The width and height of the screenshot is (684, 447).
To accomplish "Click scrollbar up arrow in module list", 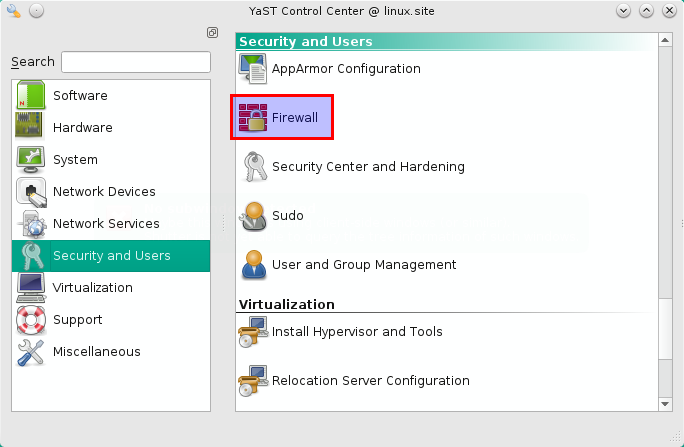I will tap(665, 40).
